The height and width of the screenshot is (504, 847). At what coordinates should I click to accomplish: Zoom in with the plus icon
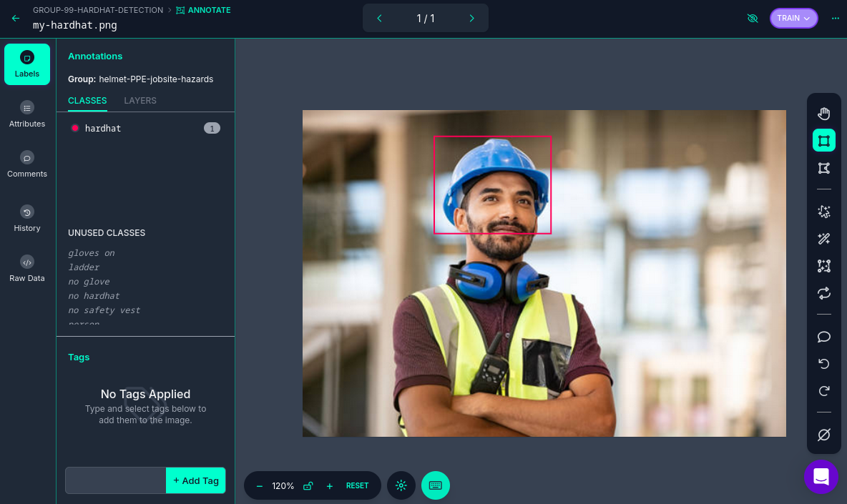point(330,485)
